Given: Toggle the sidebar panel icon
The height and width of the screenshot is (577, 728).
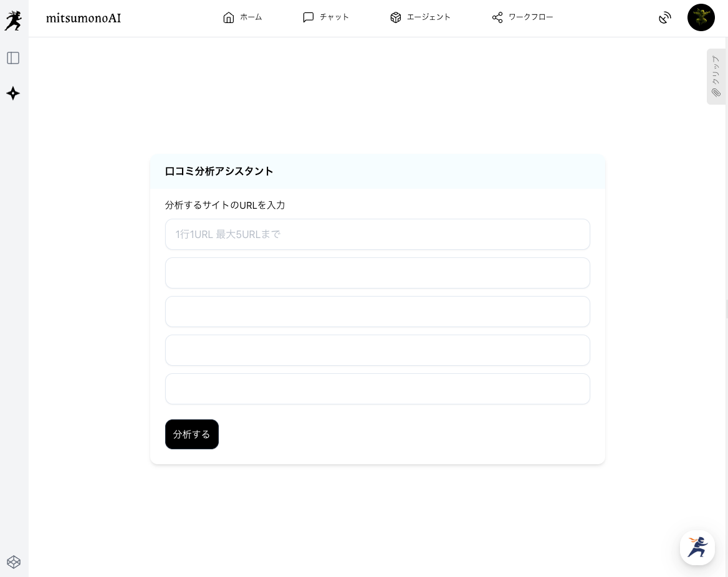Looking at the screenshot, I should pyautogui.click(x=13, y=58).
